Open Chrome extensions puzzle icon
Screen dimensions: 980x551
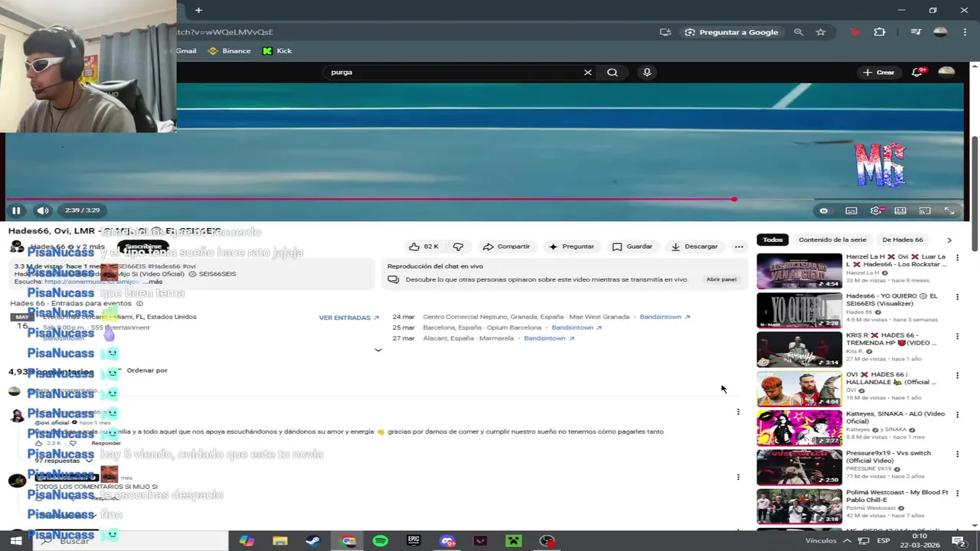(x=880, y=32)
